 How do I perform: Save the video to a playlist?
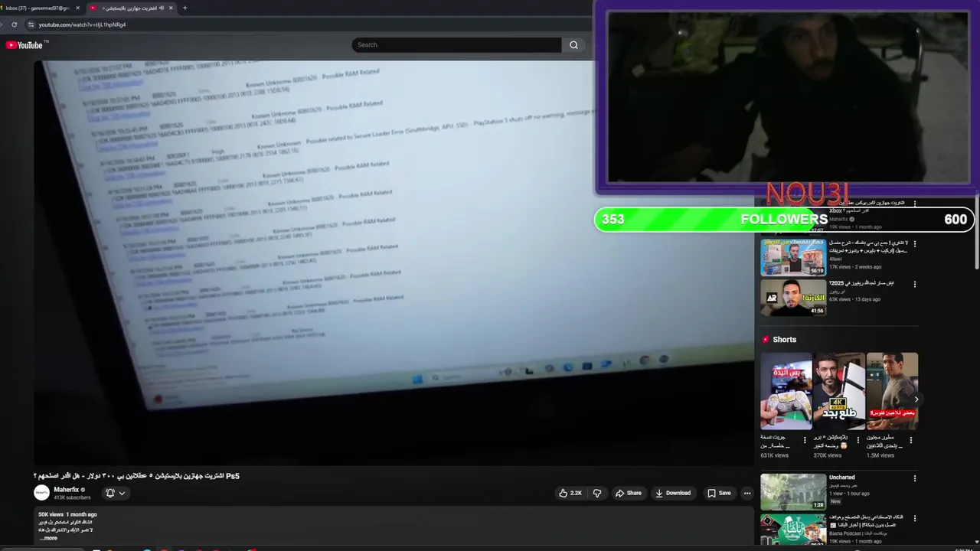pos(719,493)
